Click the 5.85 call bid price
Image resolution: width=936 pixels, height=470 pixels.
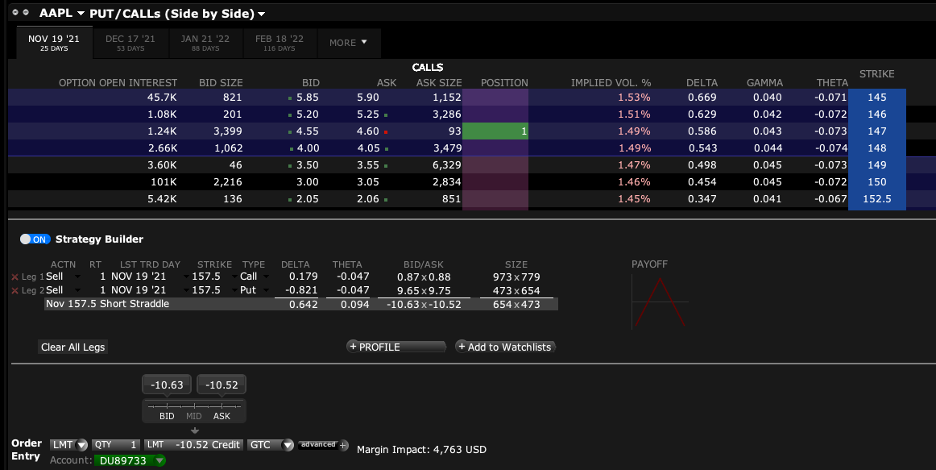click(x=307, y=97)
